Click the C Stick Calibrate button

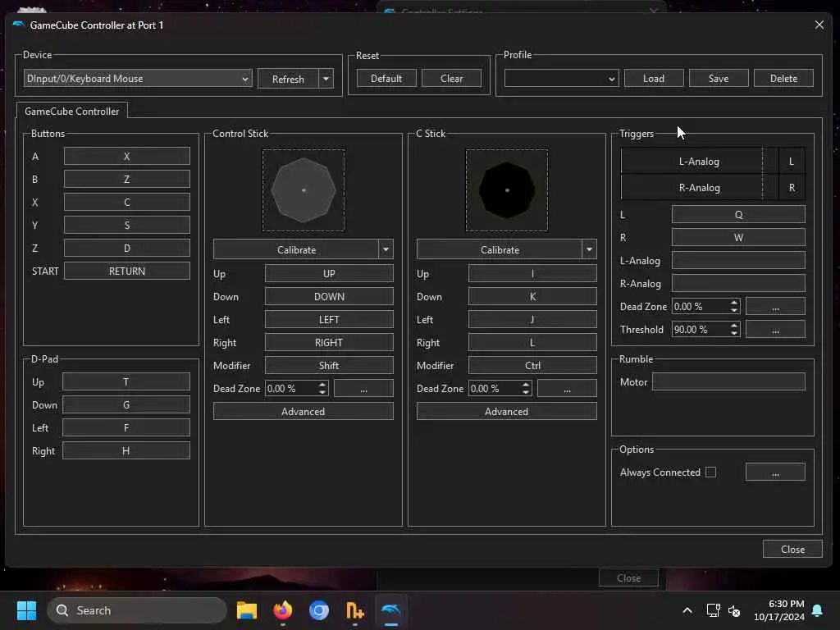pos(500,249)
